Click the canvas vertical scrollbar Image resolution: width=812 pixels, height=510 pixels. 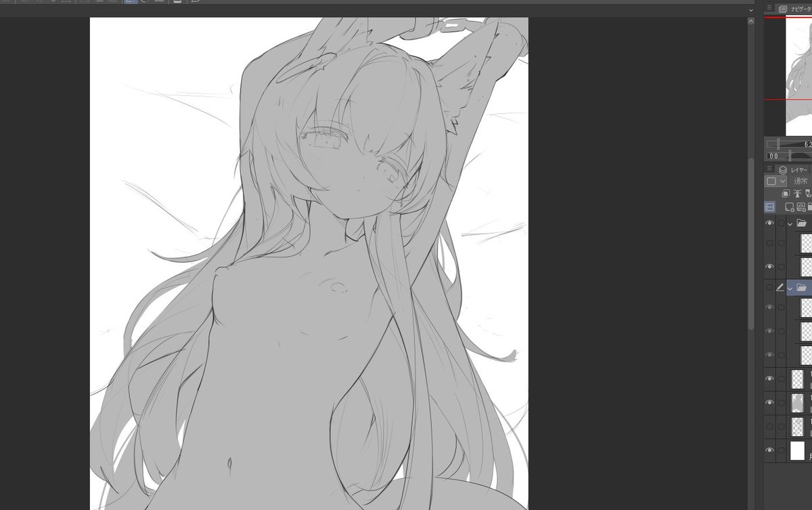pos(750,244)
